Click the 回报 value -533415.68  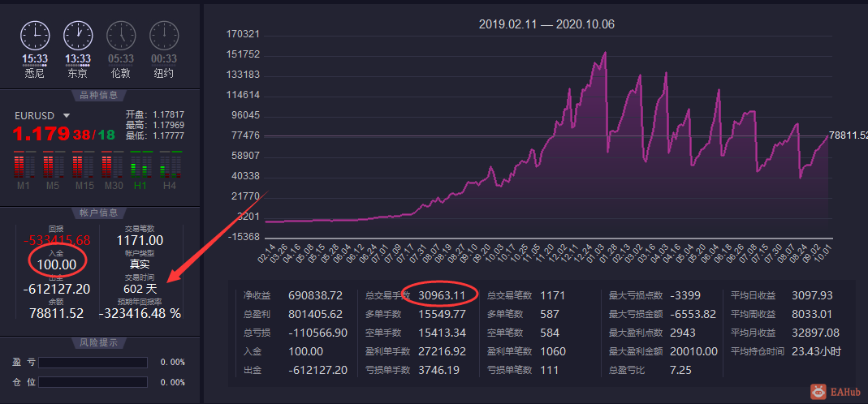pos(57,240)
